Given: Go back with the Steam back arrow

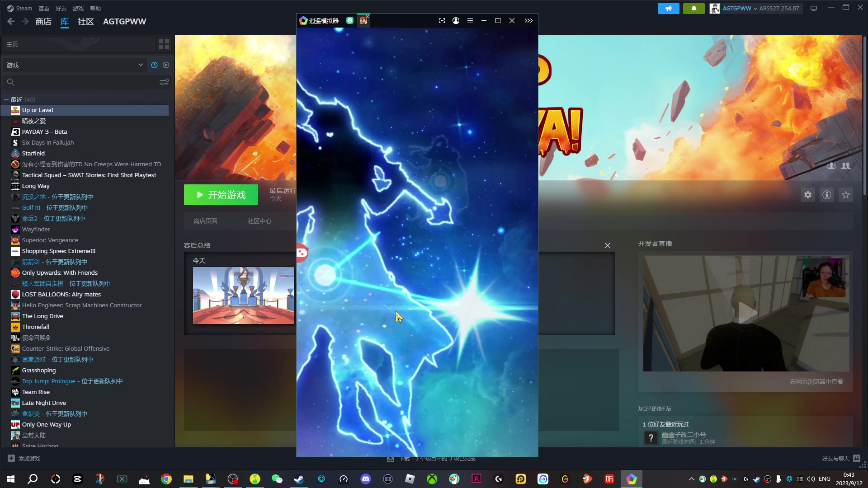Looking at the screenshot, I should pyautogui.click(x=11, y=21).
